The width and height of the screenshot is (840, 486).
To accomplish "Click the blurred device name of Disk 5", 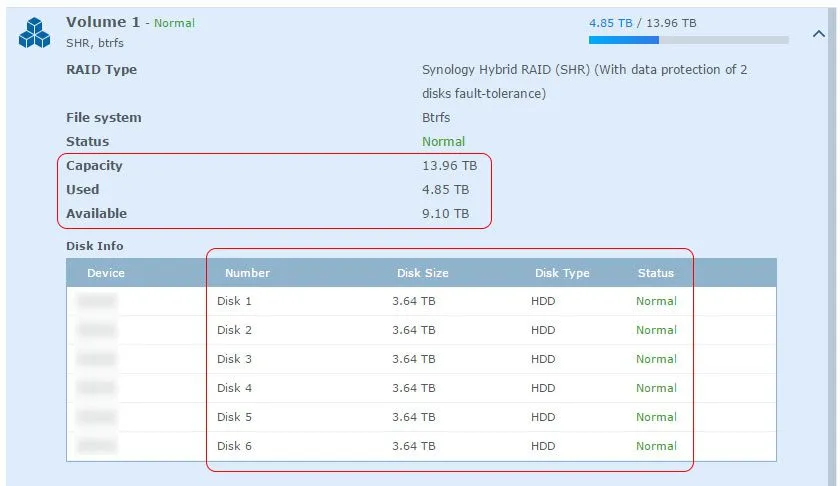I will pyautogui.click(x=97, y=417).
